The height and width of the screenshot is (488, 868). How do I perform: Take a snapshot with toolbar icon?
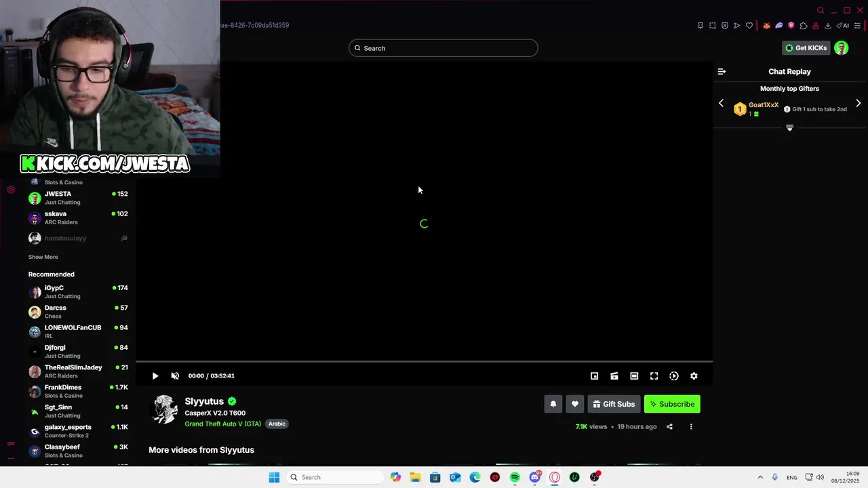(x=713, y=26)
